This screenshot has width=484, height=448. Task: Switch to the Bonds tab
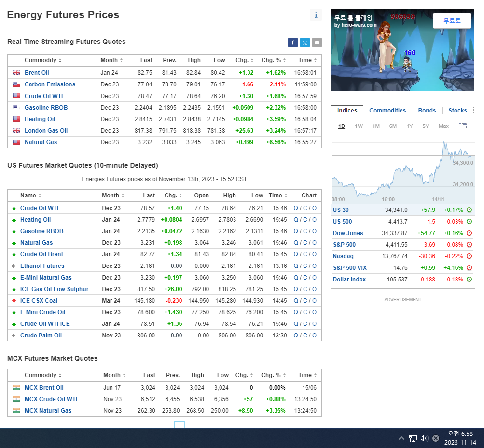click(x=427, y=111)
